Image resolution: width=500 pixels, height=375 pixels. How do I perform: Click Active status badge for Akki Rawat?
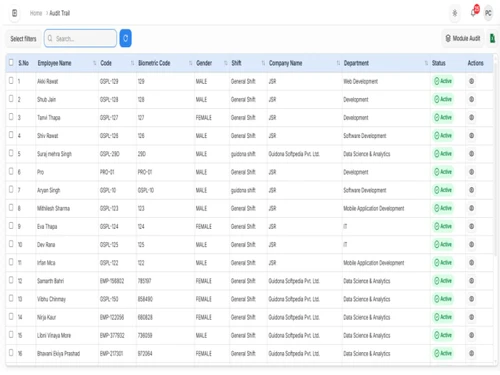pyautogui.click(x=443, y=81)
